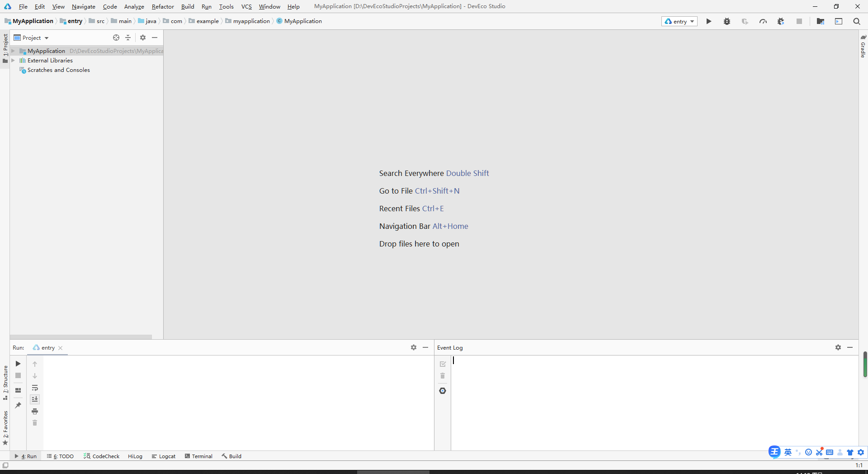
Task: Toggle the 4: Run tool window tab
Action: (x=26, y=456)
